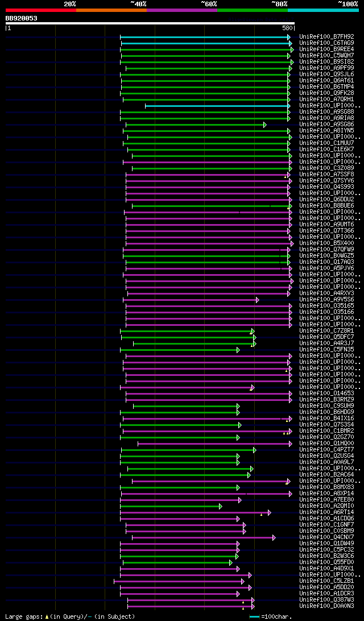Select the UniRef100_A6RT14 label
This screenshot has height=621, width=364.
tap(327, 512)
